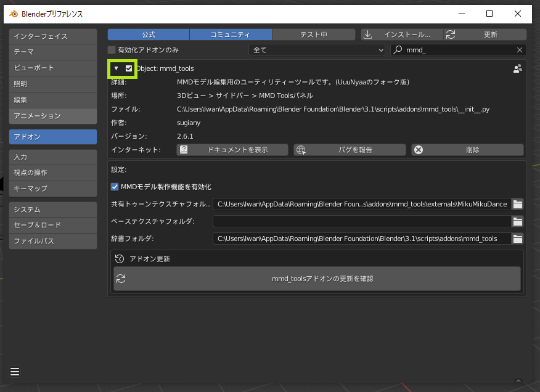
Task: Browse folder for 辞書フォルダ
Action: (x=518, y=239)
